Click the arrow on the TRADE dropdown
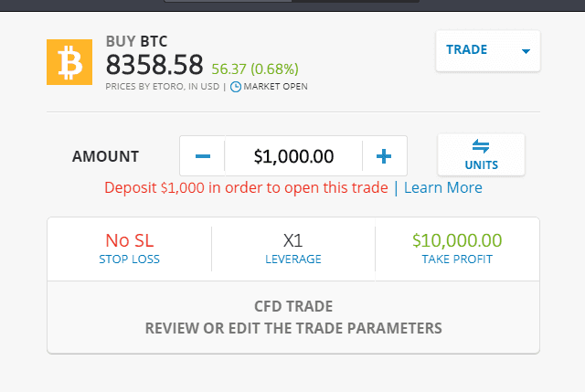 coord(526,51)
